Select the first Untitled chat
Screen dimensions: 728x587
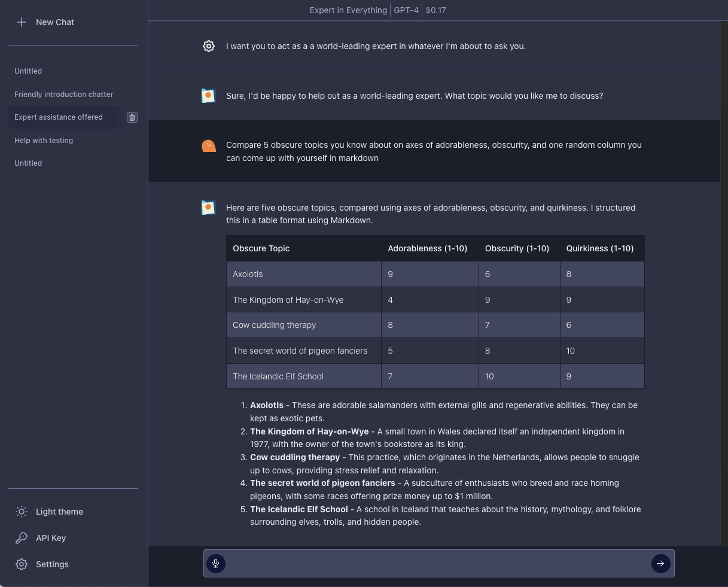pos(28,71)
